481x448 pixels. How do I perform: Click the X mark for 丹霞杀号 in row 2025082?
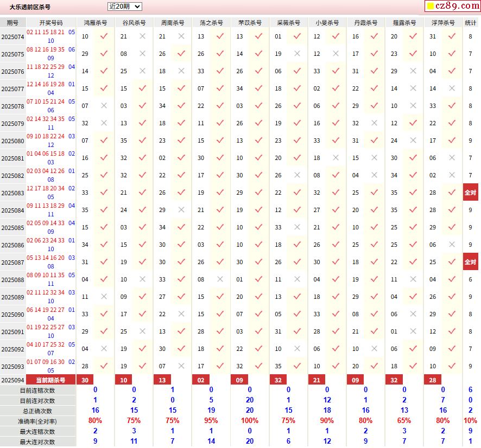[x=374, y=175]
